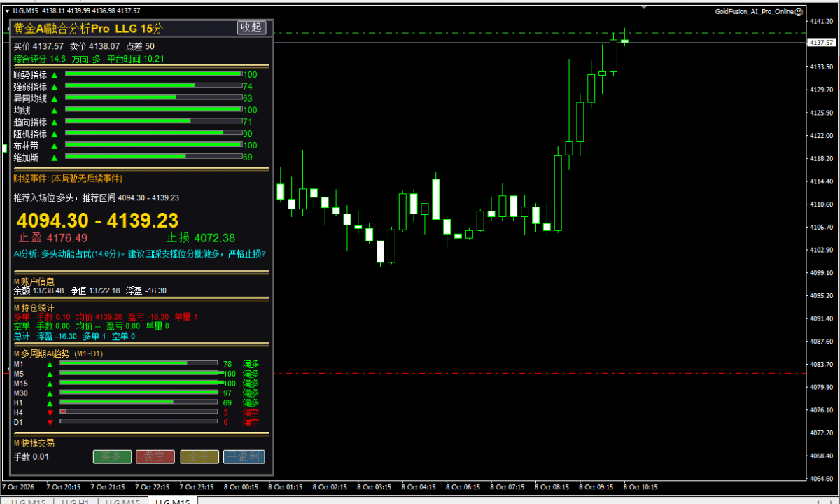Screen dimensions: 840x504
Task: Click the gray chart shift marker atop the chart
Action: (x=645, y=6)
